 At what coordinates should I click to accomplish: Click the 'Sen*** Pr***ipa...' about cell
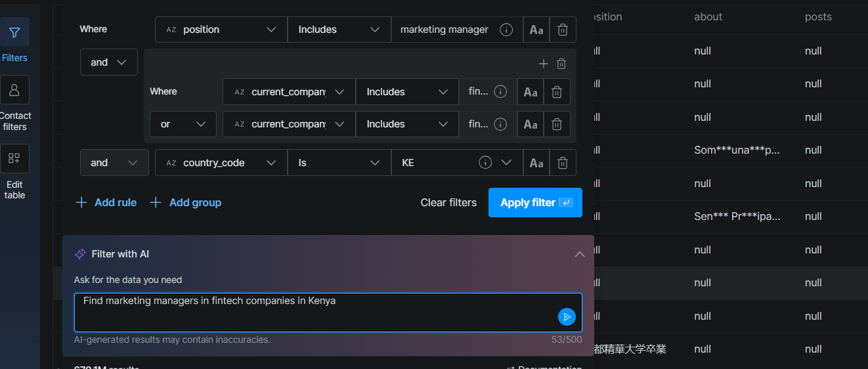click(737, 217)
